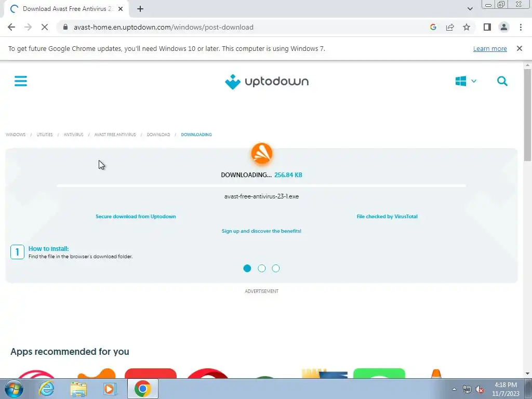The image size is (532, 399).
Task: Share this page icon
Action: click(x=450, y=27)
